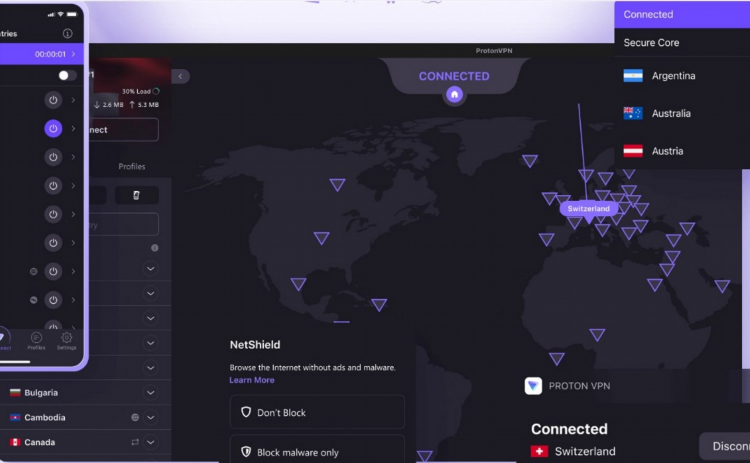Choose Argentina from the country list
The width and height of the screenshot is (750, 463).
[x=682, y=76]
